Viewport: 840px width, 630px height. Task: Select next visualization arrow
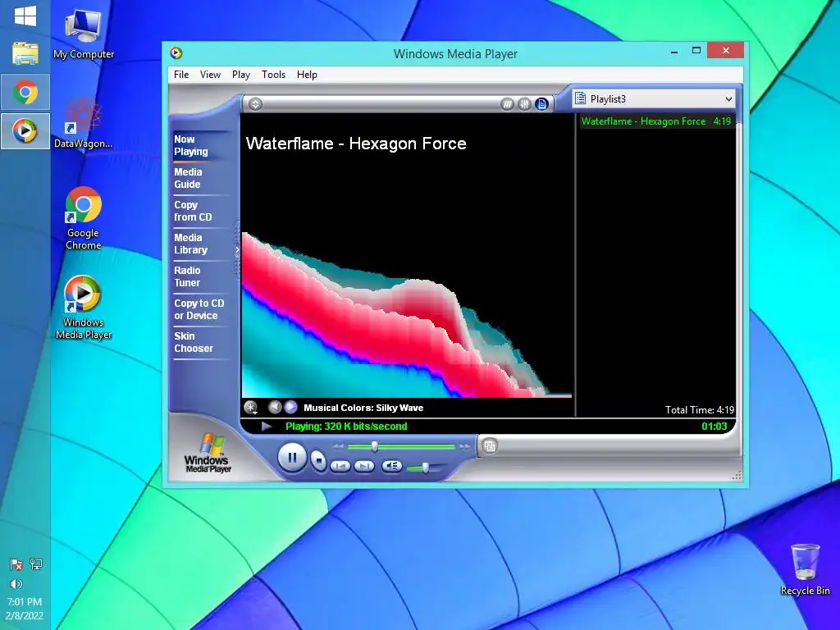(x=290, y=407)
